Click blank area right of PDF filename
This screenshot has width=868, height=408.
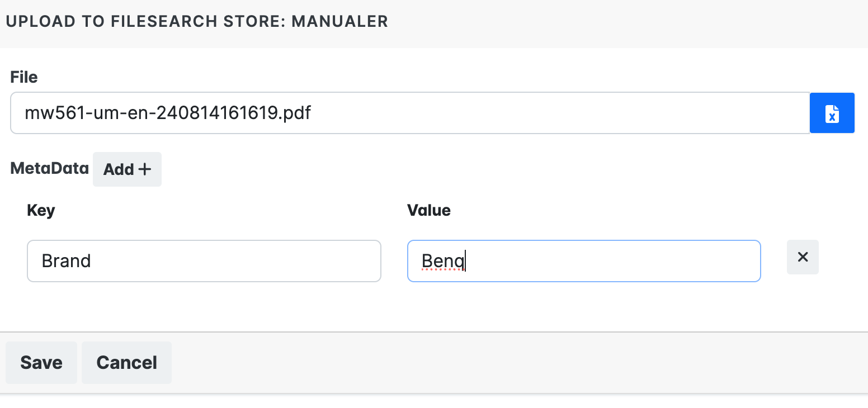click(x=559, y=113)
